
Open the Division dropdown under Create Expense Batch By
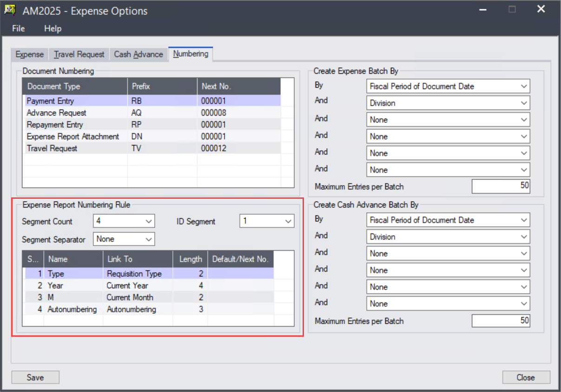click(x=448, y=103)
